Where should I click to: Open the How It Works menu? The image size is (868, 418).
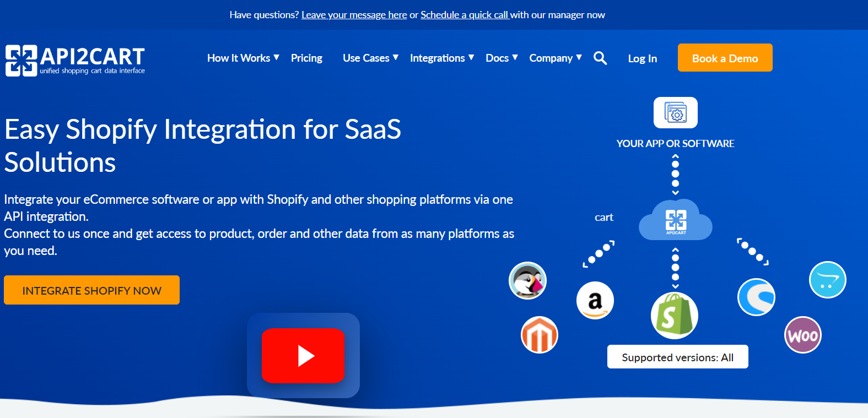pyautogui.click(x=239, y=58)
